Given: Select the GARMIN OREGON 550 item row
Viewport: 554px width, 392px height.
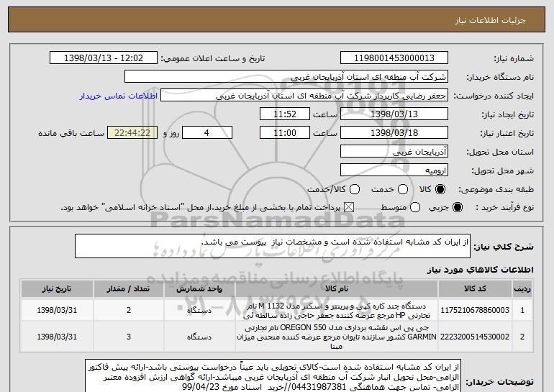Looking at the screenshot, I should tap(276, 337).
